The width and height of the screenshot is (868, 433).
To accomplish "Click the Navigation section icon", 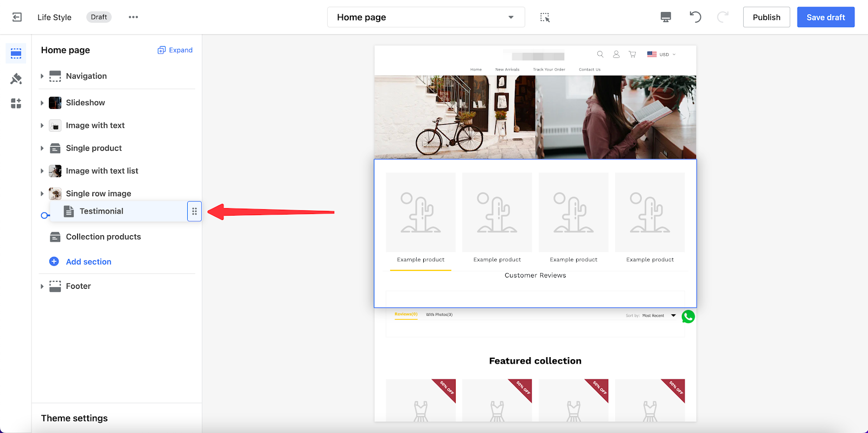I will [x=55, y=76].
